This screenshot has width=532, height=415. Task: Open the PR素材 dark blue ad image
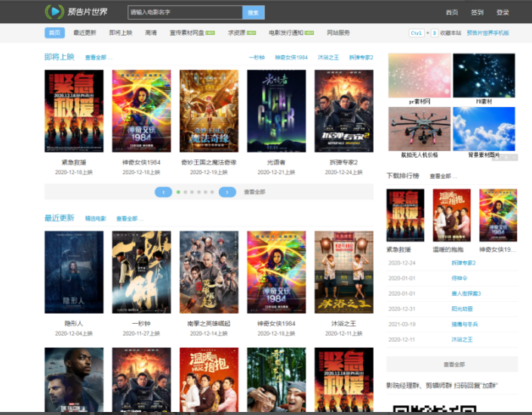tap(484, 75)
